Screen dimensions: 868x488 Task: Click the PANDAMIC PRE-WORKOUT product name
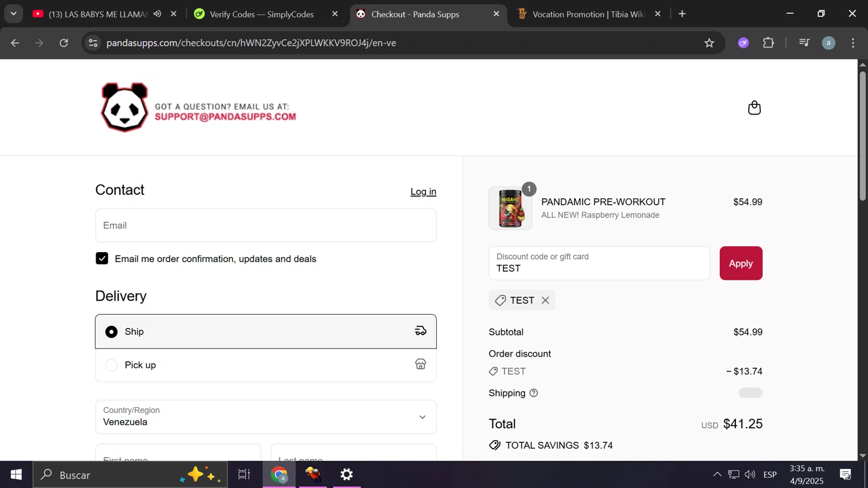coord(603,202)
